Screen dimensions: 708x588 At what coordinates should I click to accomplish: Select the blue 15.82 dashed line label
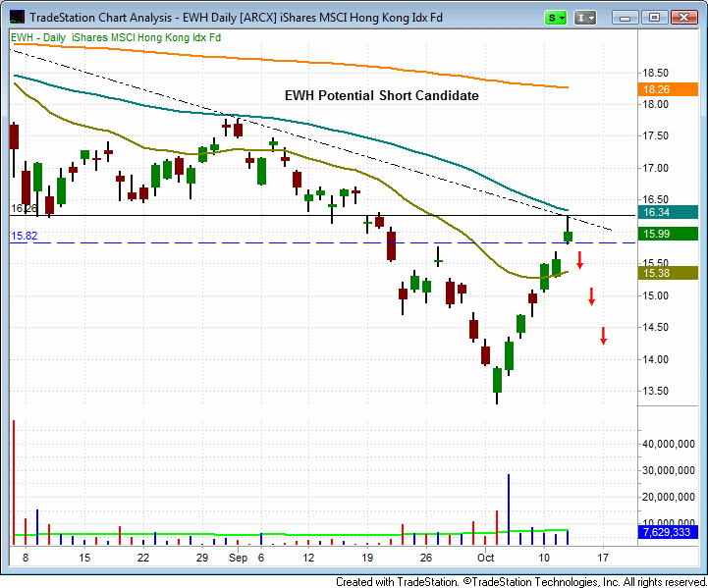tap(24, 236)
